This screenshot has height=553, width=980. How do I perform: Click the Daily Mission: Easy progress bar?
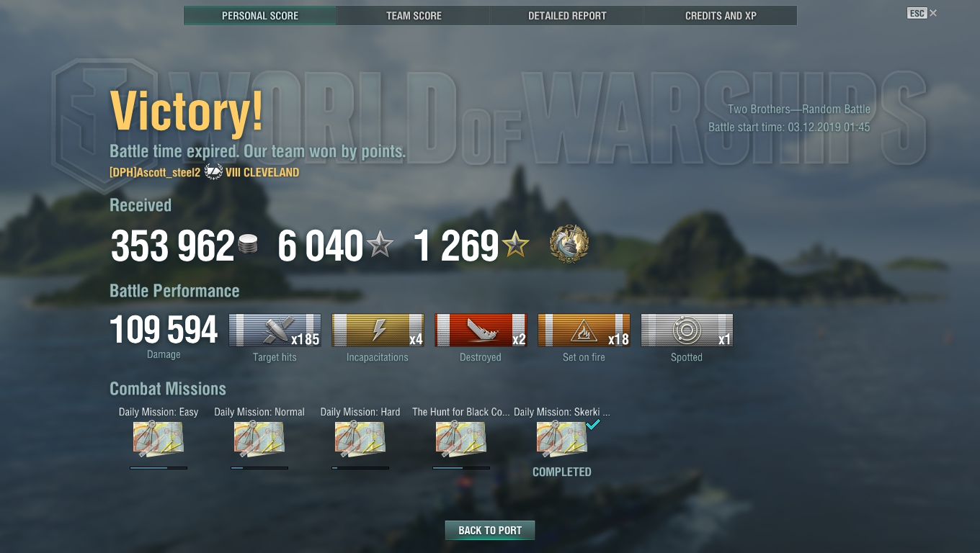coord(159,468)
